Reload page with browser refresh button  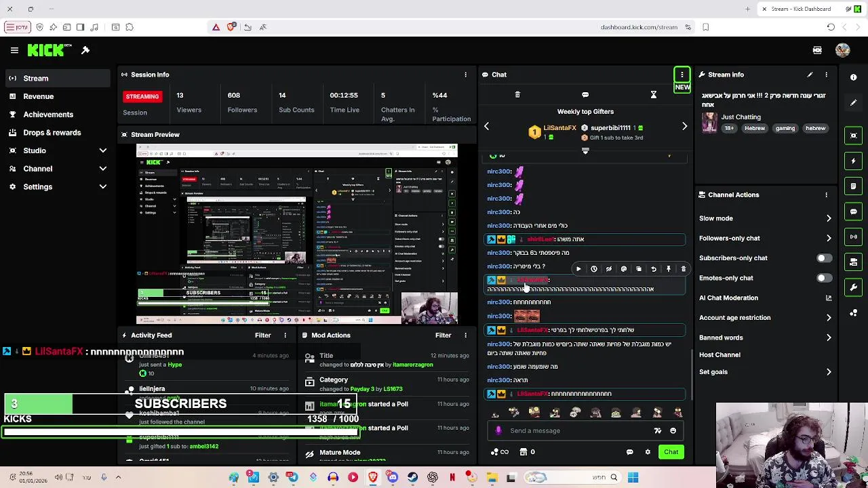[831, 27]
